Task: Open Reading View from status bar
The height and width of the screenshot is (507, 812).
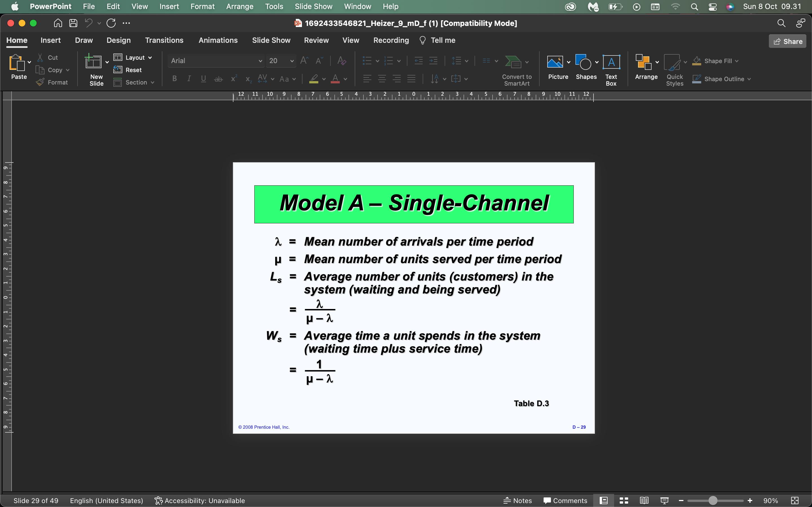Action: pos(644,501)
